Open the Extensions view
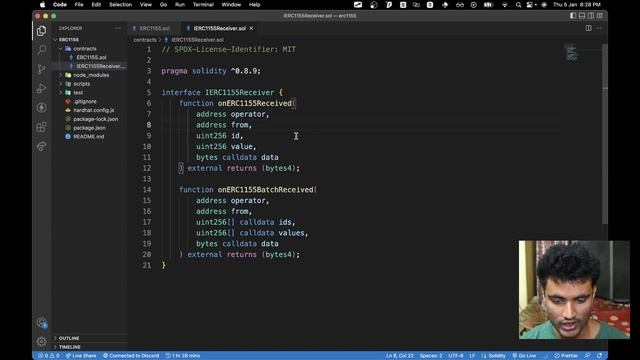The image size is (640, 360). pyautogui.click(x=41, y=127)
